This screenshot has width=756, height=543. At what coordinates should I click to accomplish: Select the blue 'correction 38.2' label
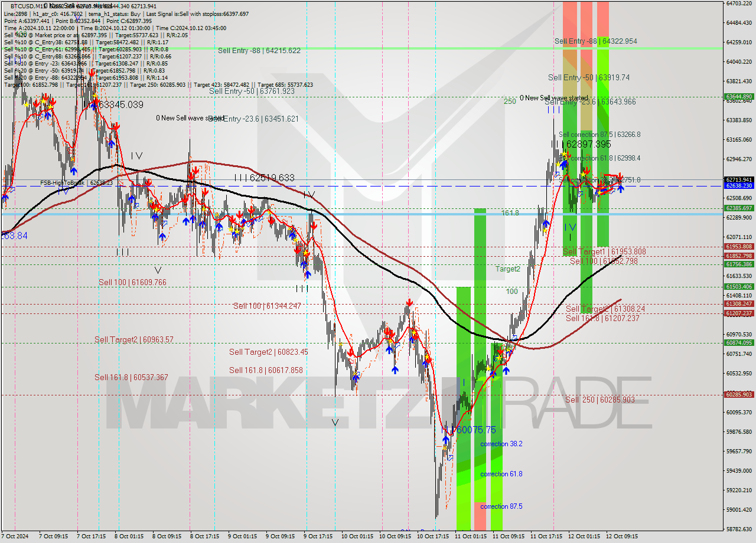tap(501, 444)
